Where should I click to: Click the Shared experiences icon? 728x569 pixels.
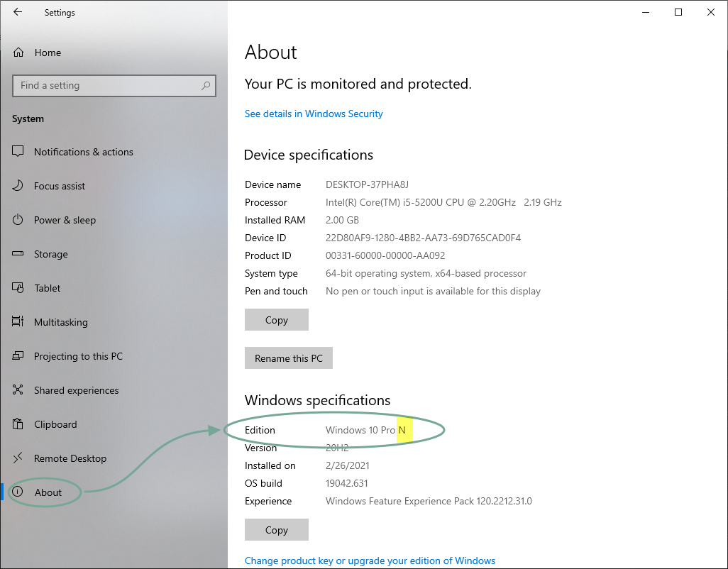(x=18, y=390)
